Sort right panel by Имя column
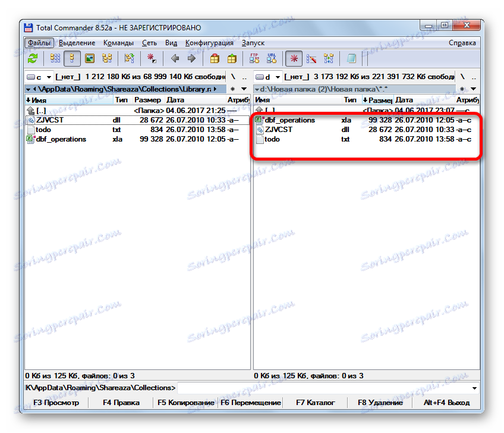504x433 pixels. (x=297, y=100)
